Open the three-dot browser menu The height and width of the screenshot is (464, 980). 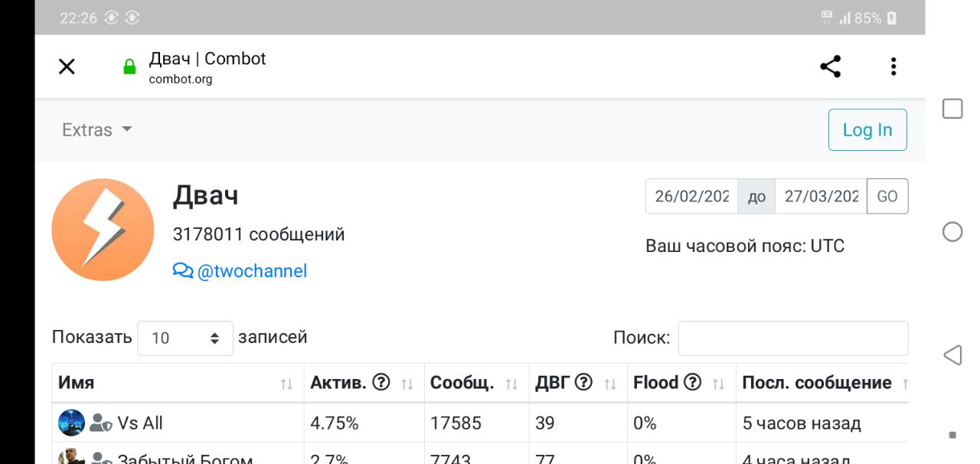pyautogui.click(x=893, y=67)
